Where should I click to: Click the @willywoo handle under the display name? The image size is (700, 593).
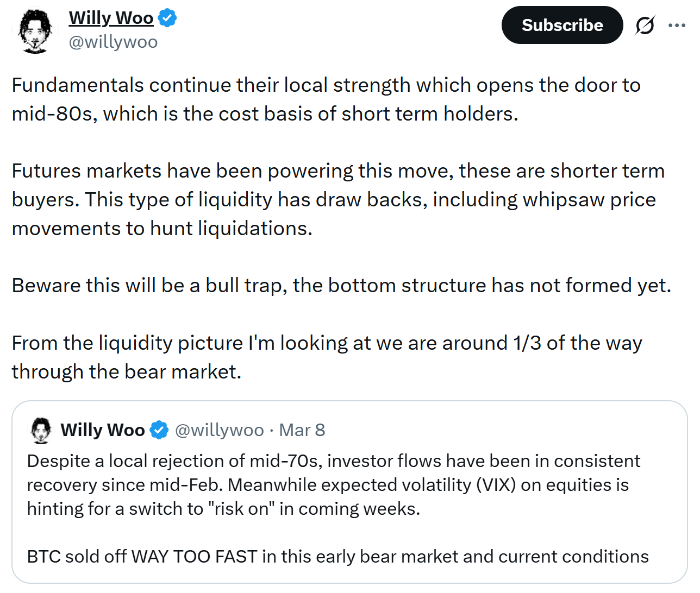pyautogui.click(x=113, y=42)
